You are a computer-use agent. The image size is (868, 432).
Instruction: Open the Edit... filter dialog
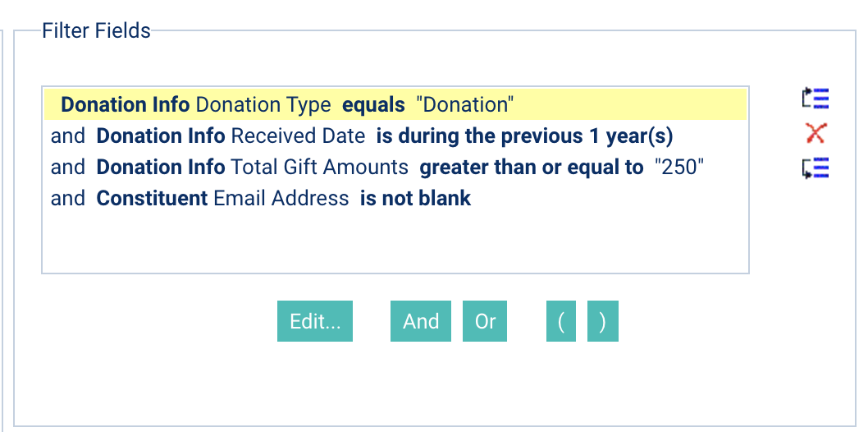click(x=315, y=321)
